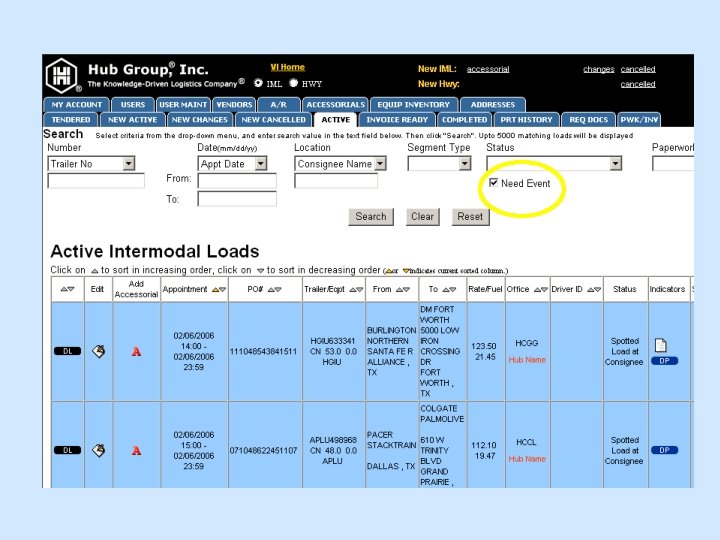This screenshot has width=720, height=540.
Task: Sort Driver ID column descending
Action: (x=597, y=290)
